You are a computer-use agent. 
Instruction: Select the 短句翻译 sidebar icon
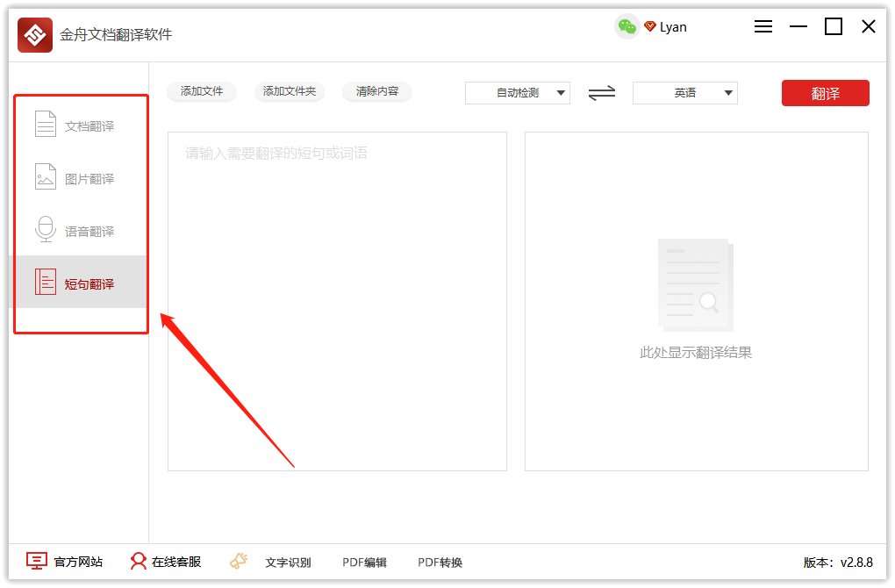(x=45, y=282)
